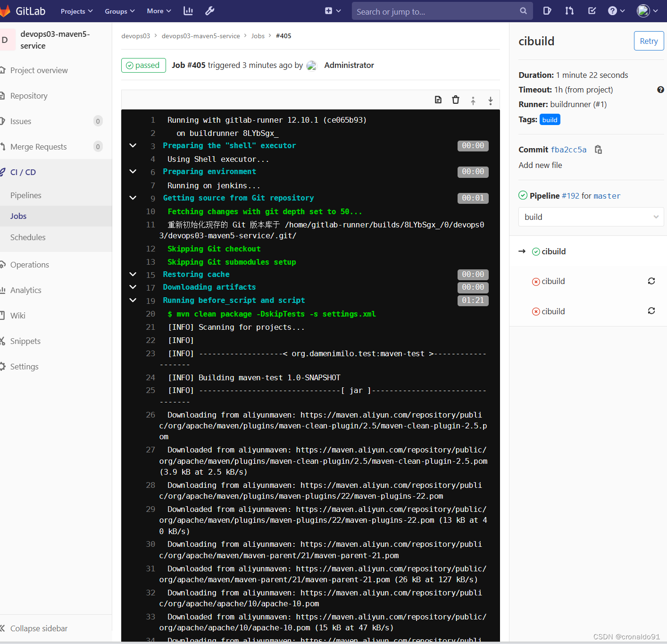
Task: Open merge requests from the navbar icon
Action: 569,11
